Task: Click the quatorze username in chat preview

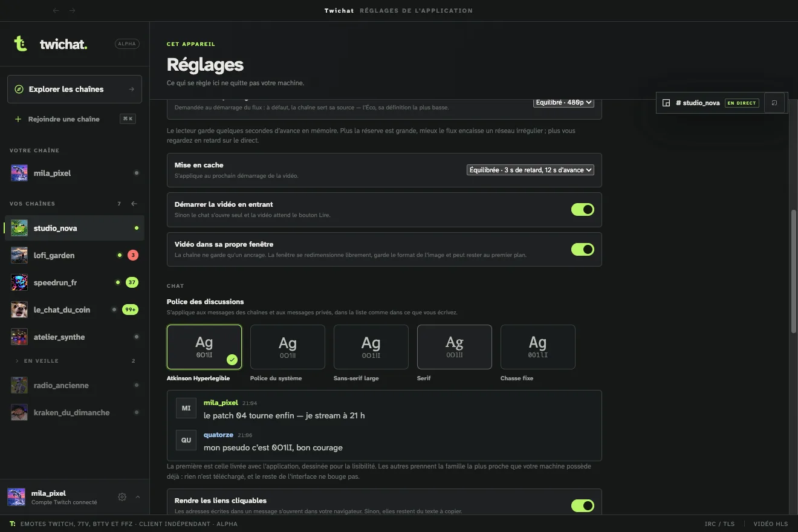Action: click(x=218, y=435)
